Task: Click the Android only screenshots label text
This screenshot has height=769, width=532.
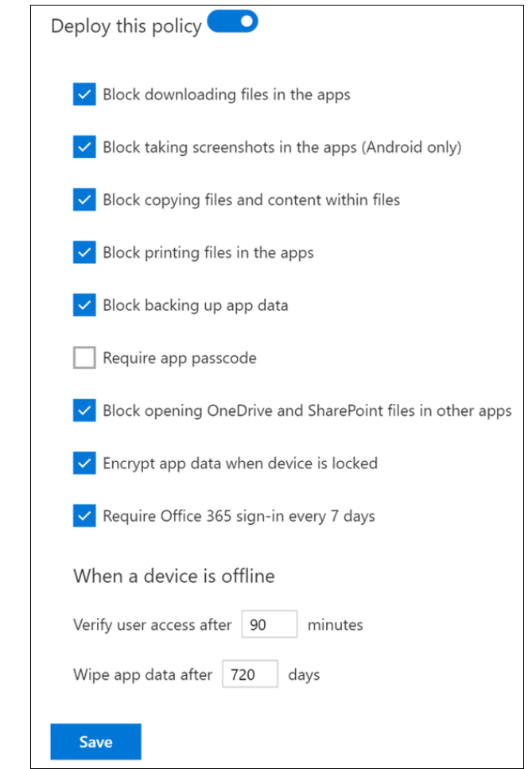Action: pos(282,148)
